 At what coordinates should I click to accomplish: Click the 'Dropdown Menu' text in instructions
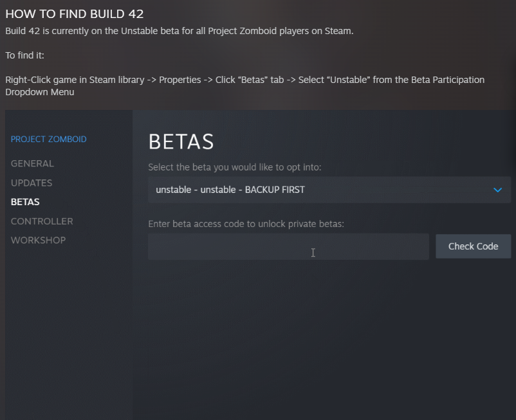pyautogui.click(x=39, y=92)
